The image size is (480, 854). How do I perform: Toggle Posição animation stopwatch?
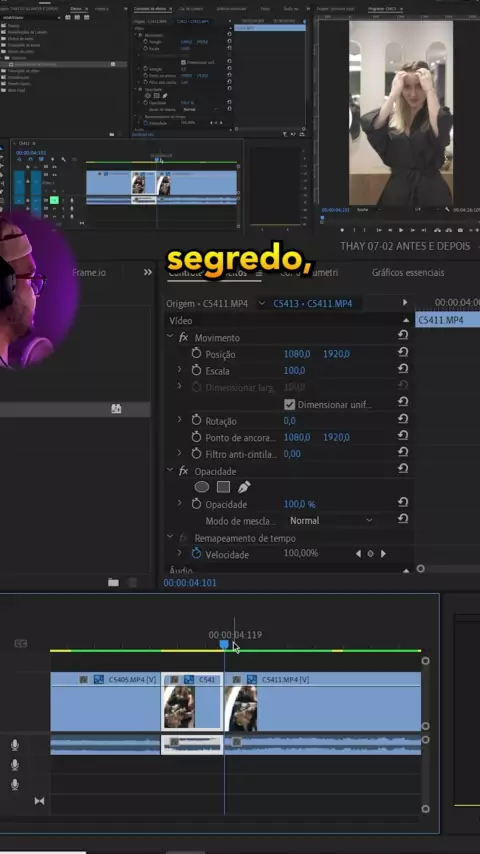[197, 354]
